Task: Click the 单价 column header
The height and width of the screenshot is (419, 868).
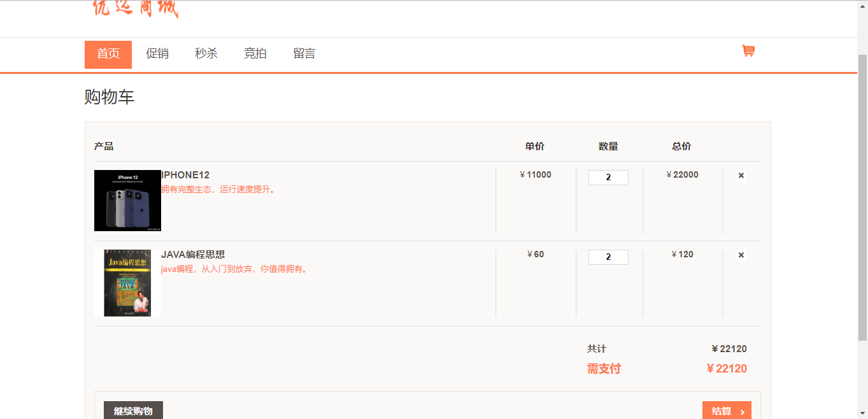Action: point(535,146)
